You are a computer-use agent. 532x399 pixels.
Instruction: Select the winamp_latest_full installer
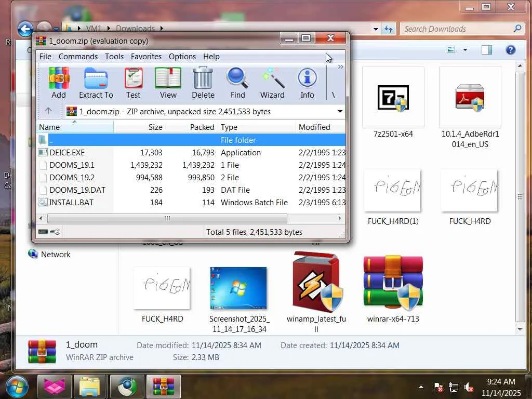pyautogui.click(x=316, y=292)
